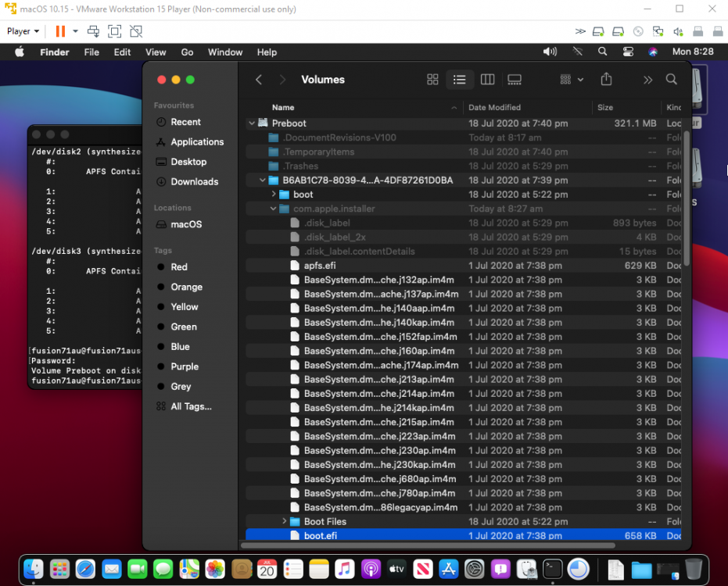Filter by the Blue tag
This screenshot has width=728, height=586.
point(180,347)
